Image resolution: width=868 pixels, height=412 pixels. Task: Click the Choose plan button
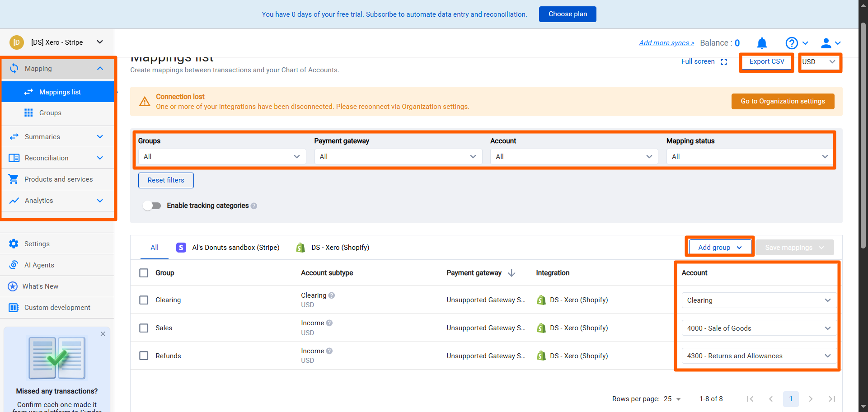pos(568,14)
